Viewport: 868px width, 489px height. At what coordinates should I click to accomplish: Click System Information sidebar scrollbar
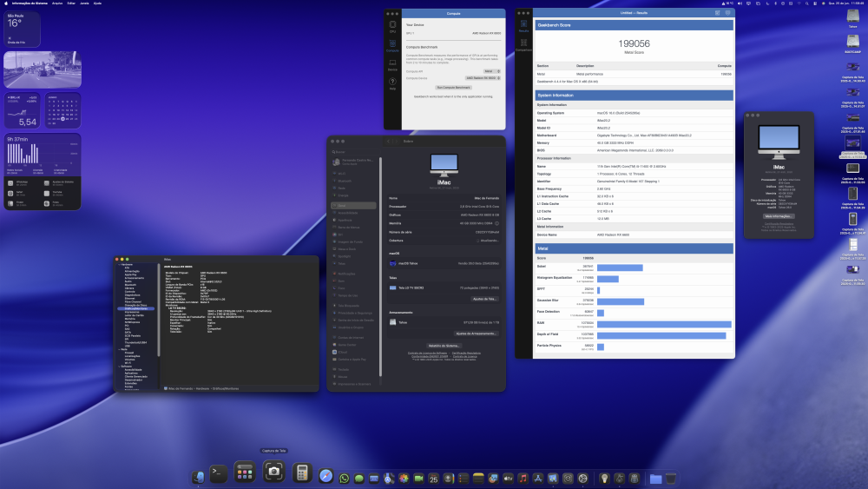tap(159, 310)
